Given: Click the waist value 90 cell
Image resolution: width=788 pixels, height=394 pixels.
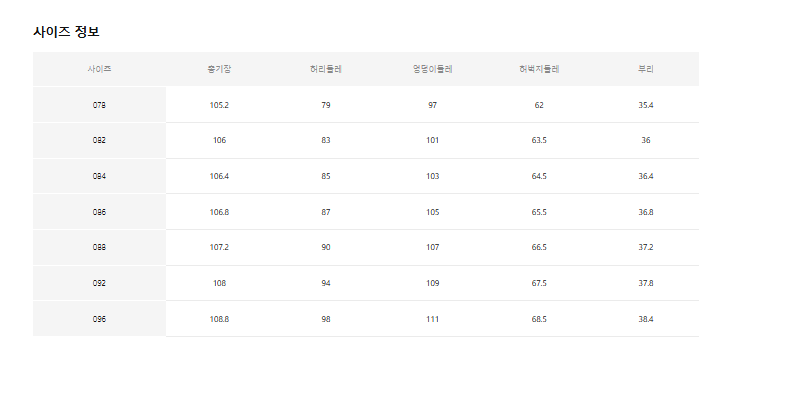Looking at the screenshot, I should click(326, 248).
